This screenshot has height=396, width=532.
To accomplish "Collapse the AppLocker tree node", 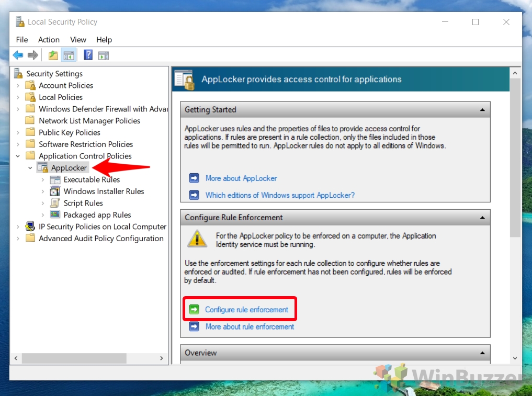I will (x=30, y=167).
